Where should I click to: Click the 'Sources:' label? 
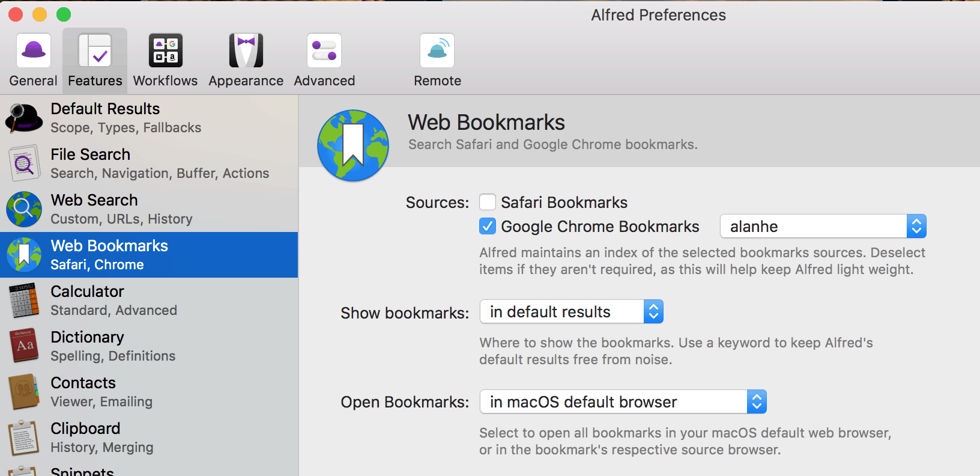pos(437,203)
